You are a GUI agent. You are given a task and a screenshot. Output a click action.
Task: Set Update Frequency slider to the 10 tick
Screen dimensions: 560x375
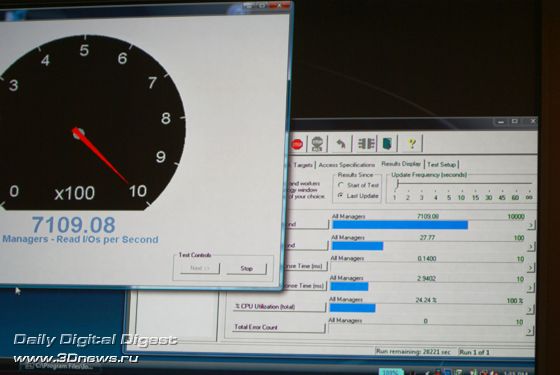[x=461, y=197]
